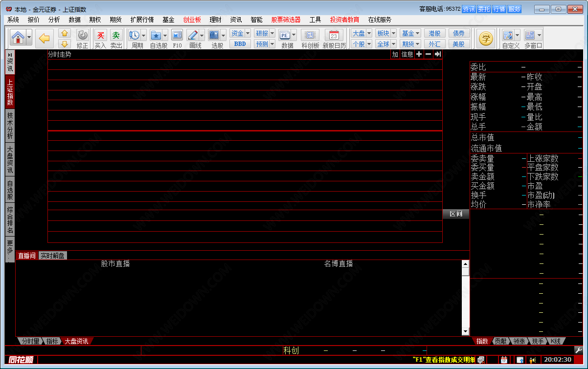Open the 系统 menu
Image resolution: width=588 pixels, height=369 pixels.
[x=13, y=20]
